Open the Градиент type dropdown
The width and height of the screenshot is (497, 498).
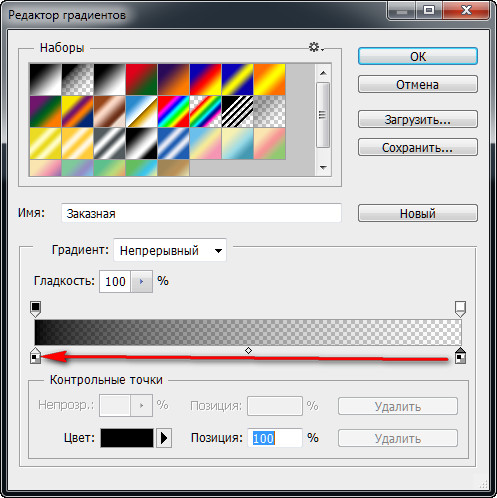coord(170,250)
